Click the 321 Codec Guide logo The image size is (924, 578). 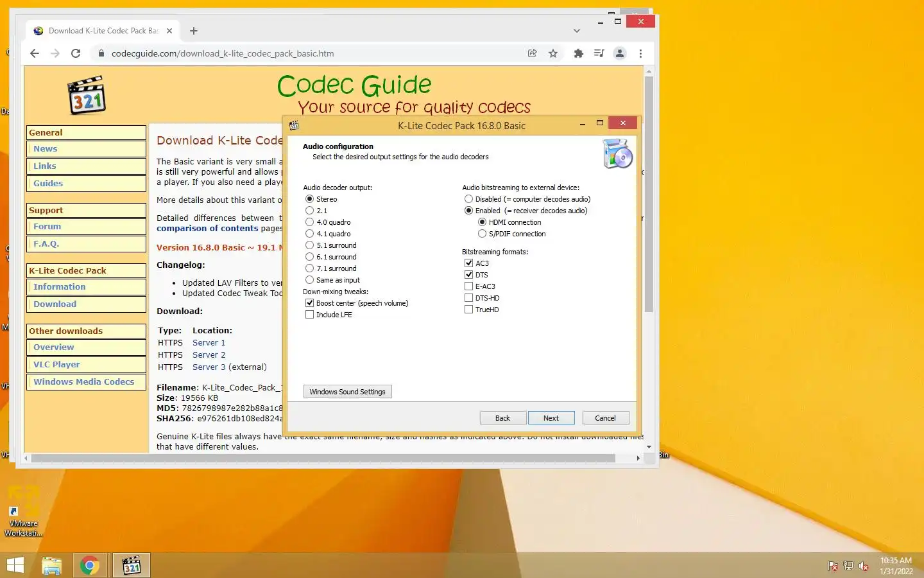[87, 95]
